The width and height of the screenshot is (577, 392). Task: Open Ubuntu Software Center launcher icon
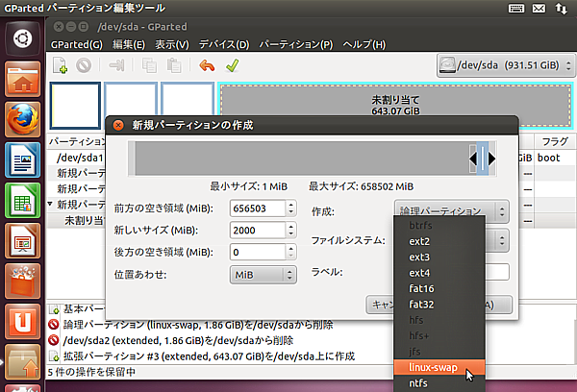[x=23, y=282]
